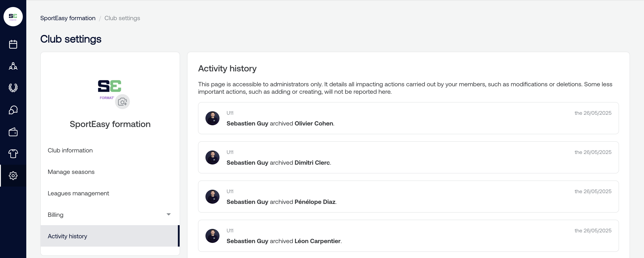Click Olivier Cohen in the first entry

[314, 123]
